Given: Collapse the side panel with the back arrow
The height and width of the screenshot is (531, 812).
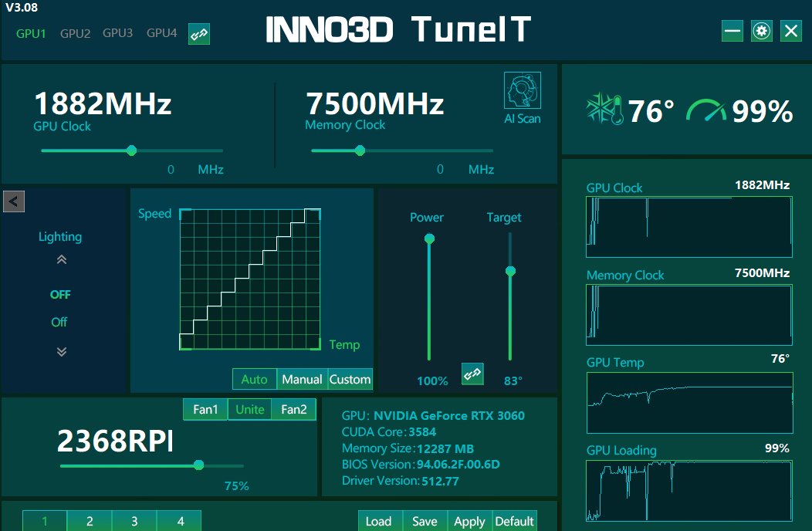Looking at the screenshot, I should [x=13, y=201].
